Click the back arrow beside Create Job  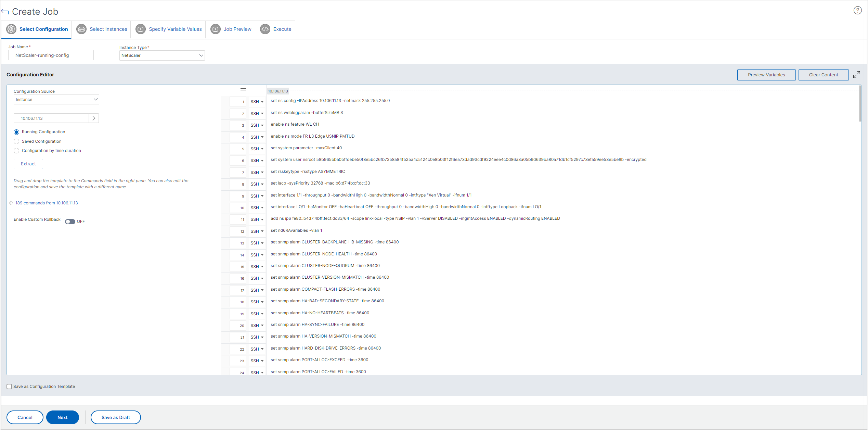pyautogui.click(x=5, y=12)
